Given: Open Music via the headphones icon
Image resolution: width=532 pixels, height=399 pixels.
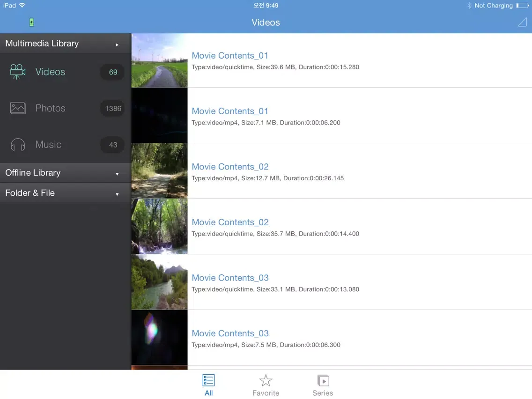Looking at the screenshot, I should coord(18,145).
